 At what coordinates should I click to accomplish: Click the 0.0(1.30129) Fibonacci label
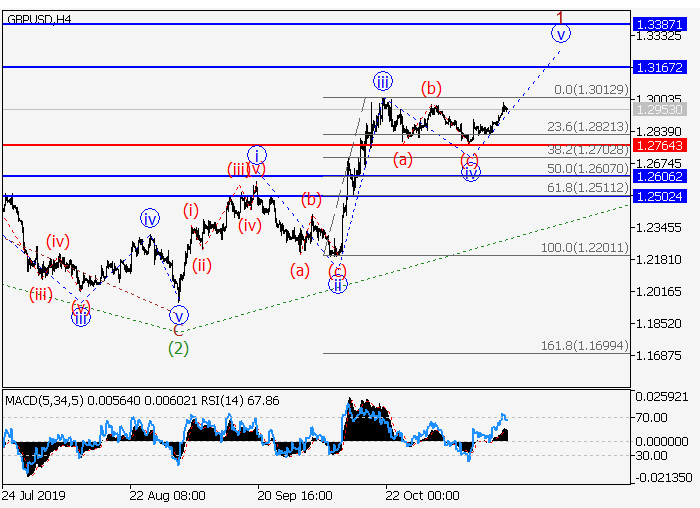click(594, 90)
